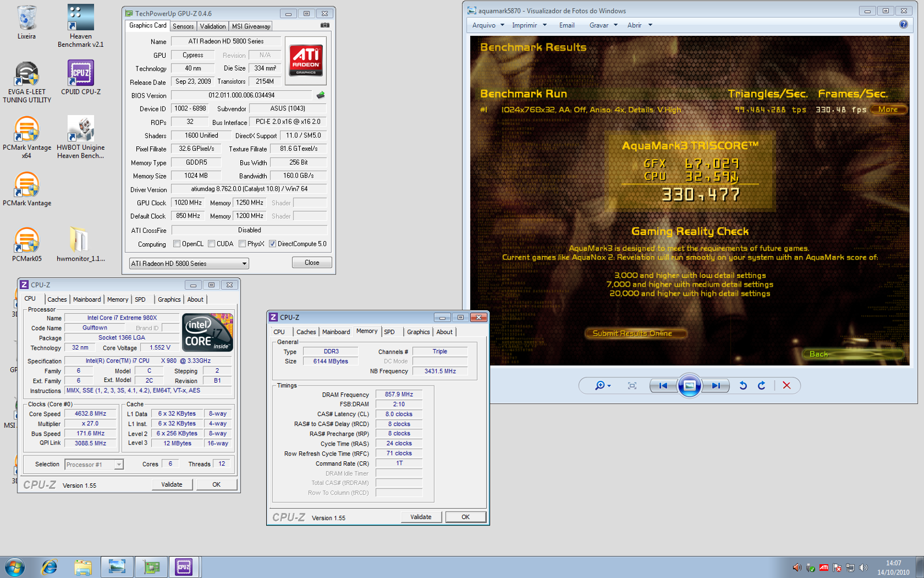This screenshot has height=578, width=924.
Task: Open Caches tab in left CPU-Z window
Action: point(57,299)
